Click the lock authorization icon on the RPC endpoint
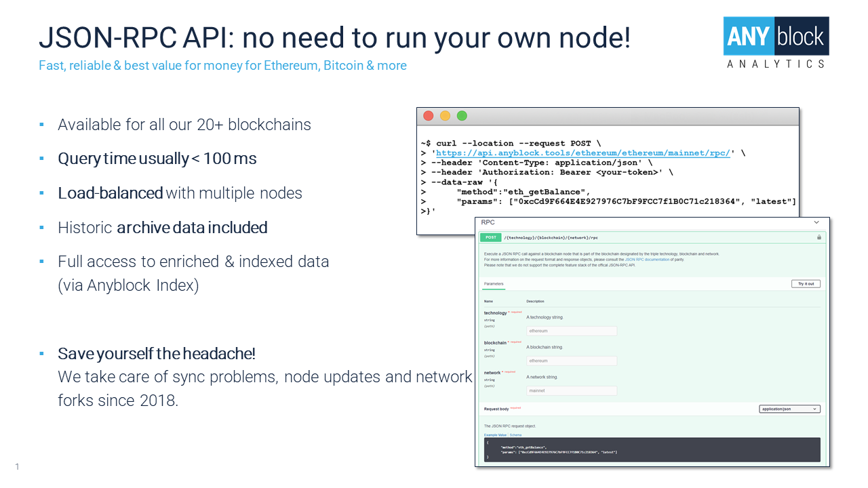The image size is (868, 488). (x=818, y=237)
